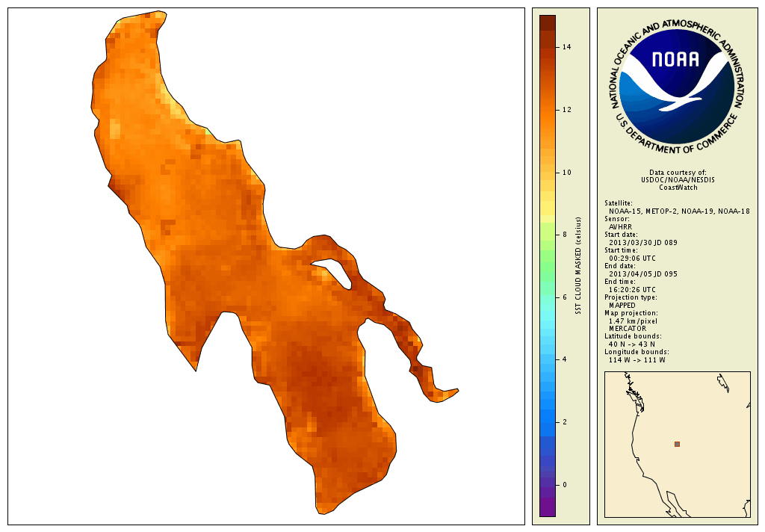765x532 pixels.
Task: Click the NOAA logo emblem
Action: (678, 87)
